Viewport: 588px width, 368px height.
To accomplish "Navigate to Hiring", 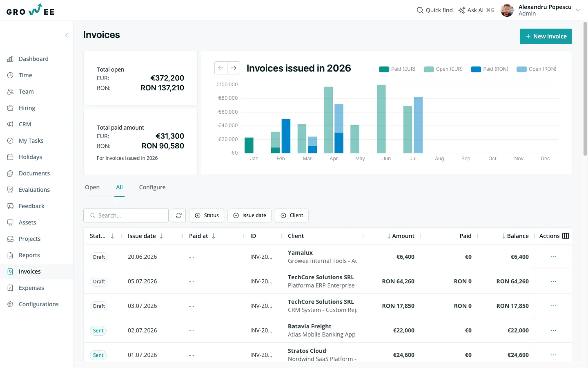I will [27, 108].
